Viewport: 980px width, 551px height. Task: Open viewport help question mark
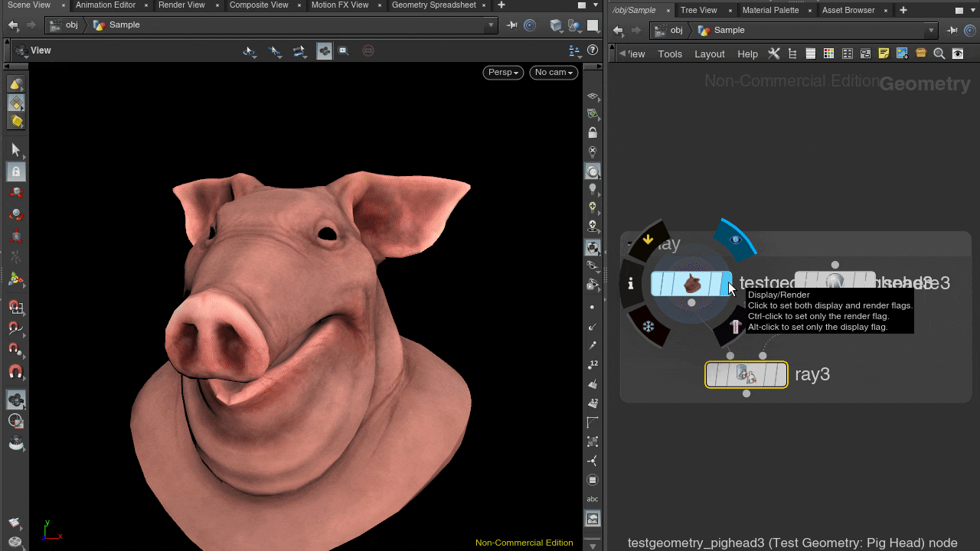tap(593, 51)
